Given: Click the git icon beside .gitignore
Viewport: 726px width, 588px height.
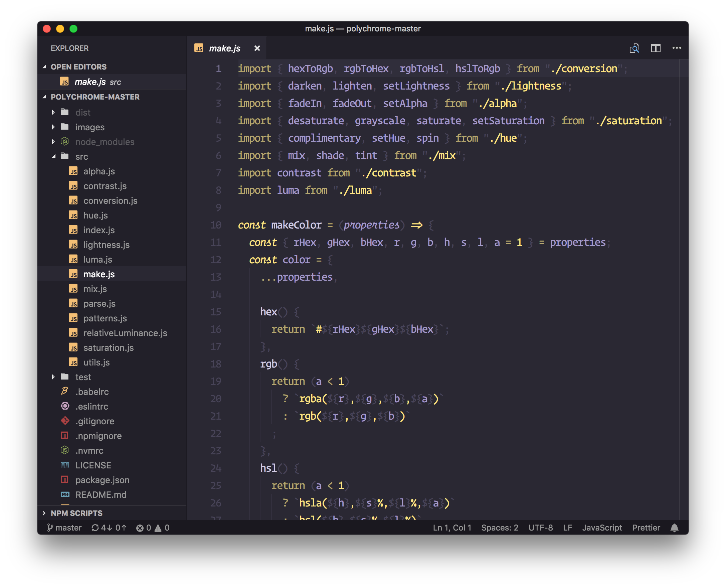Looking at the screenshot, I should [65, 421].
